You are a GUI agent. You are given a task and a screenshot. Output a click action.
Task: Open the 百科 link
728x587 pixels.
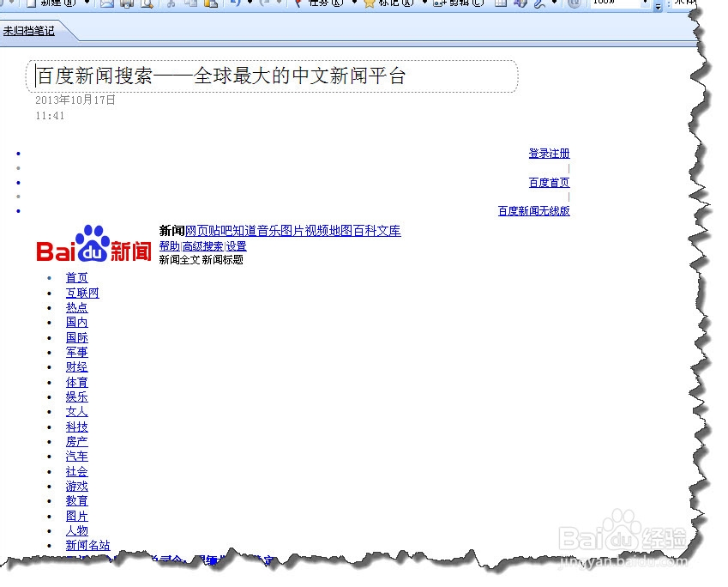click(x=365, y=231)
